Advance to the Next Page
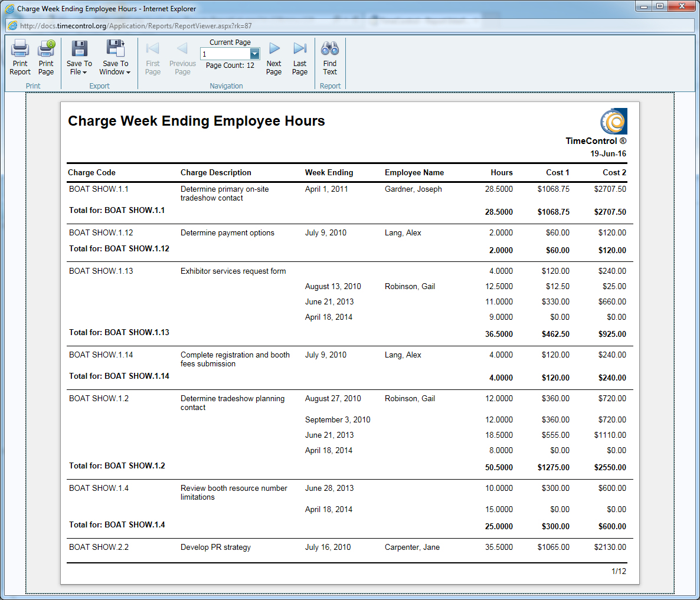The height and width of the screenshot is (600, 700). (x=274, y=58)
